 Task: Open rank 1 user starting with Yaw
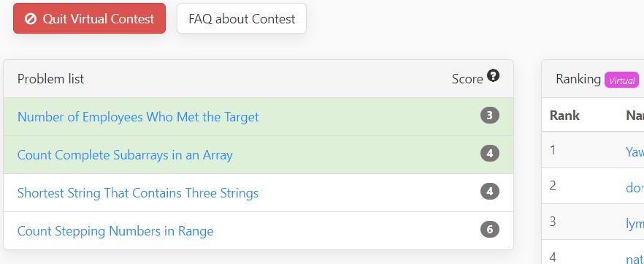pos(635,151)
